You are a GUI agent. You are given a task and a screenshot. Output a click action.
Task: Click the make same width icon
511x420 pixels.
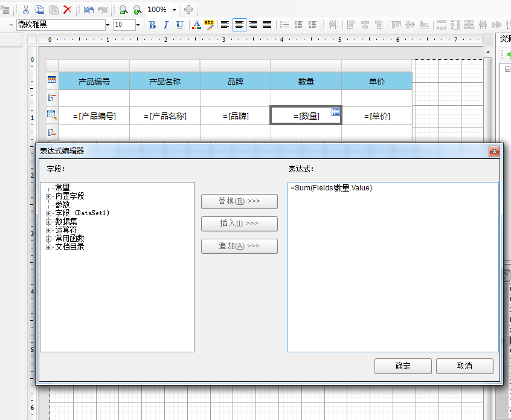(442, 25)
